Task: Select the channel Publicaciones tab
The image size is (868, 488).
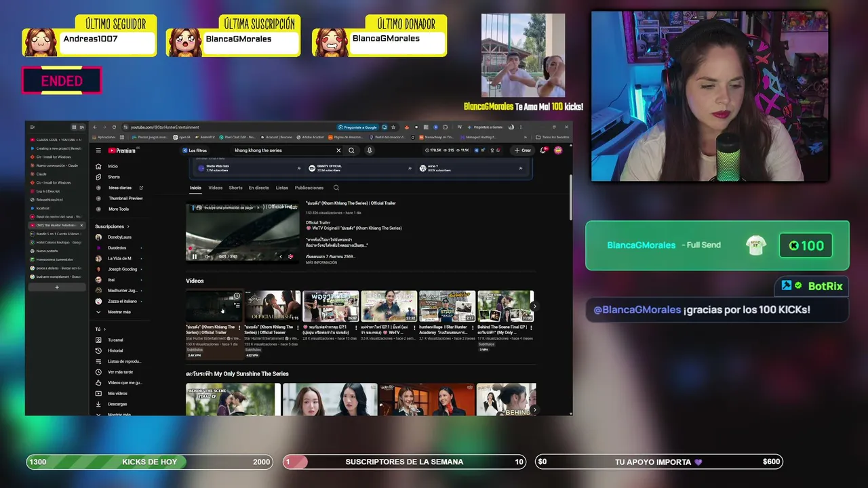Action: [x=309, y=188]
